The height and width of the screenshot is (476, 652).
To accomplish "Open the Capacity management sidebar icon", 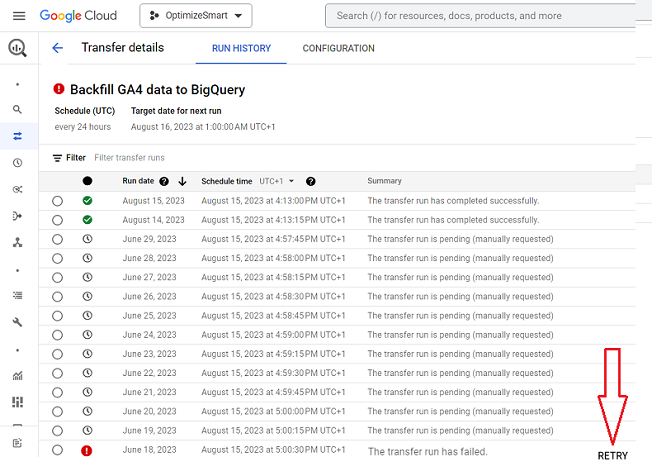I will coord(17,402).
